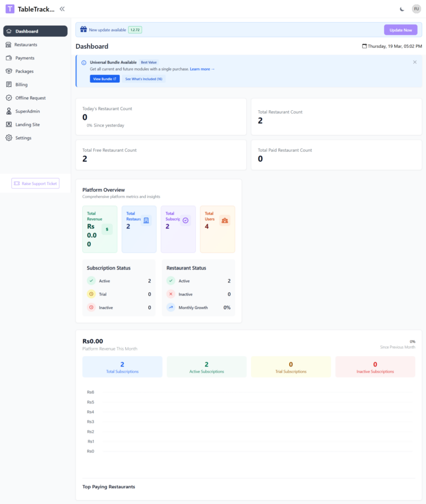Click the SuperAdmin person icon
Image resolution: width=426 pixels, height=504 pixels.
[x=9, y=111]
